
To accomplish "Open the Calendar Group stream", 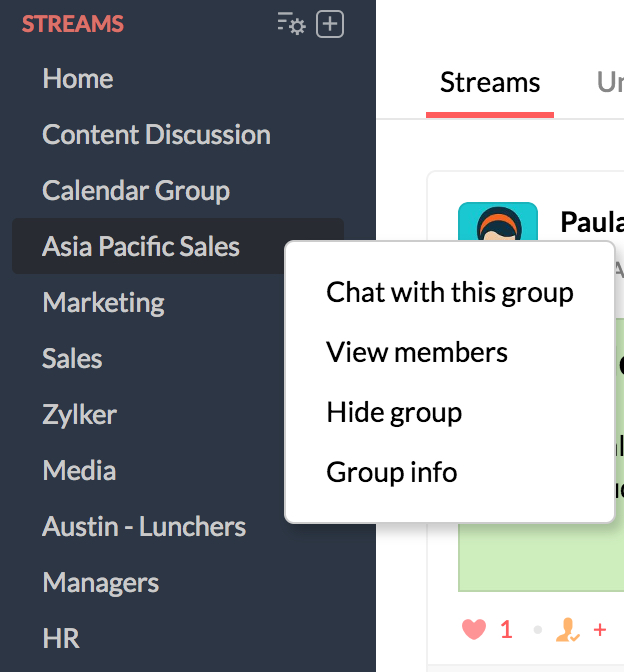I will pos(136,191).
